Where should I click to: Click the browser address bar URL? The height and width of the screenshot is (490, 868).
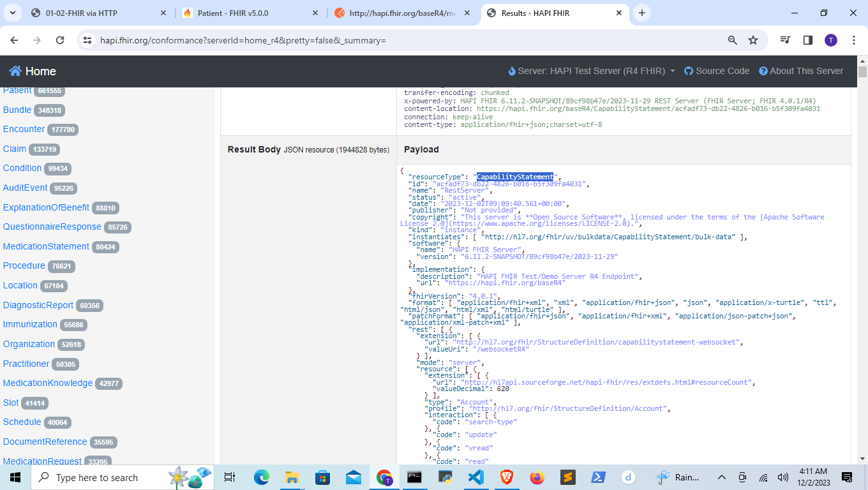[x=243, y=40]
